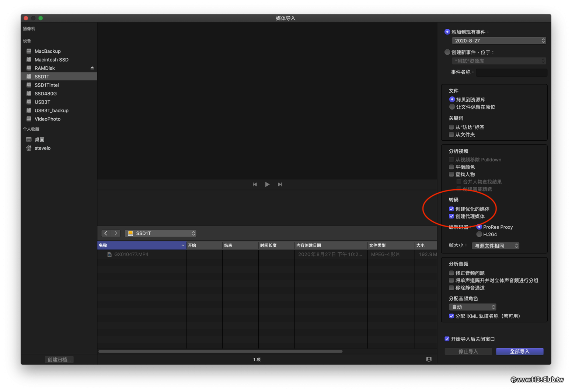572x392 pixels.
Task: Click horizontal scrollbar under file list
Action: (220, 351)
